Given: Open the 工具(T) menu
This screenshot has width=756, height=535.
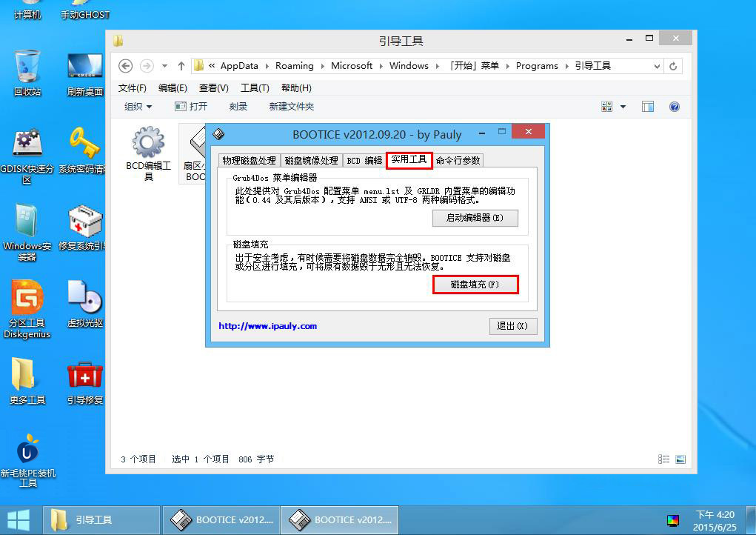Looking at the screenshot, I should tap(255, 87).
